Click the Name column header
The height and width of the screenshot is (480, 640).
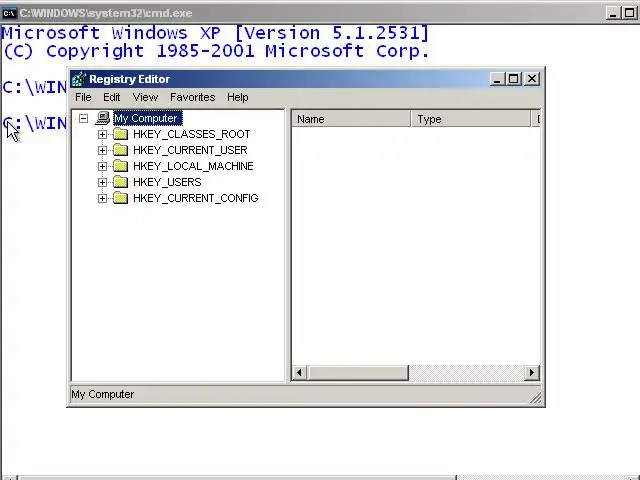pos(351,119)
